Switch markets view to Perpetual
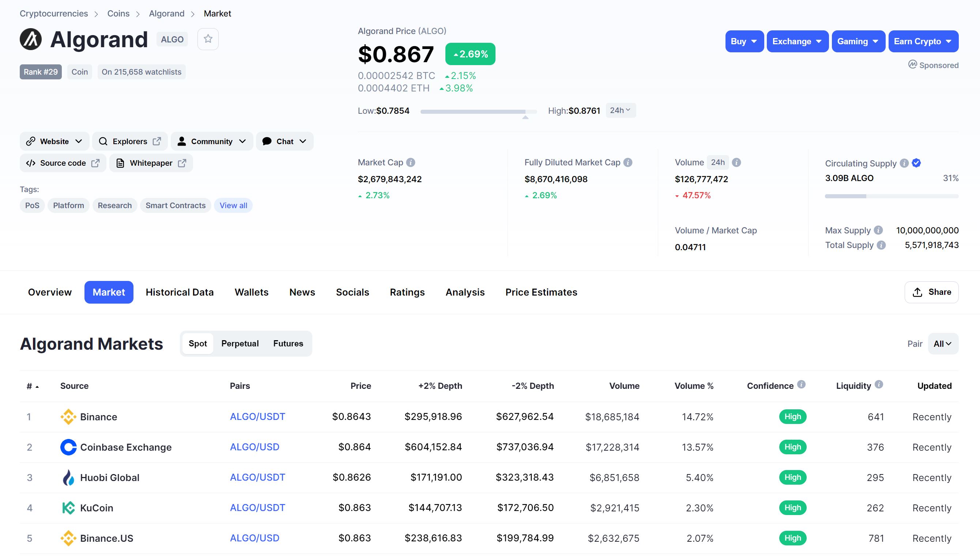The width and height of the screenshot is (980, 556). pos(240,343)
